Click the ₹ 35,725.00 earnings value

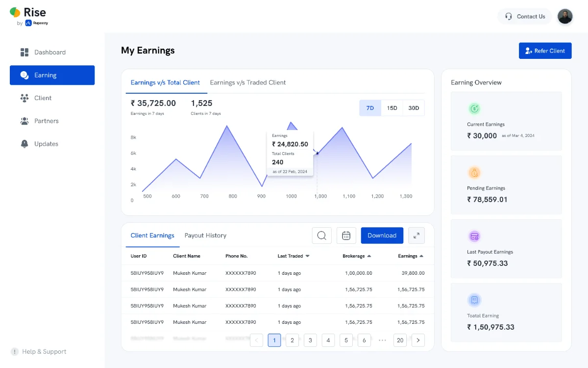point(153,103)
